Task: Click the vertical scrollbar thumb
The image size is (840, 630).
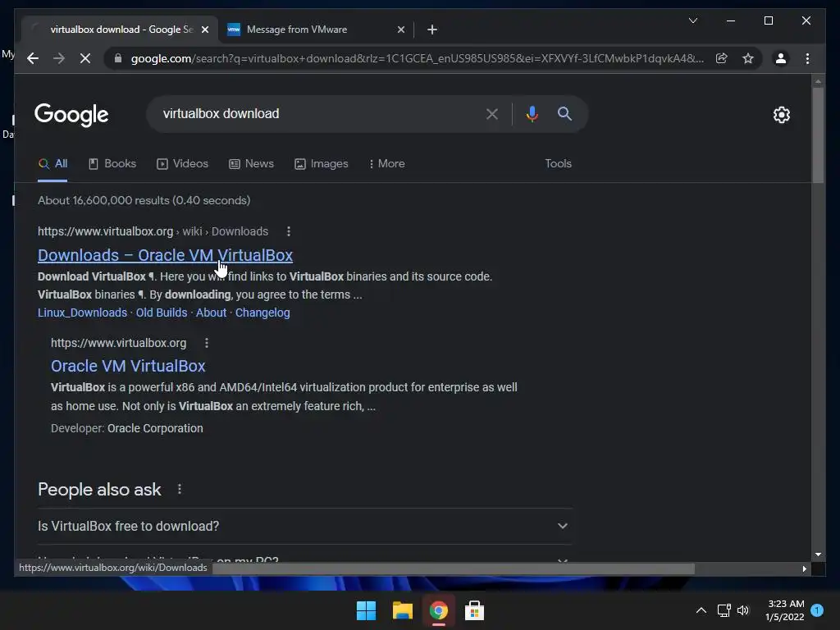Action: click(818, 135)
